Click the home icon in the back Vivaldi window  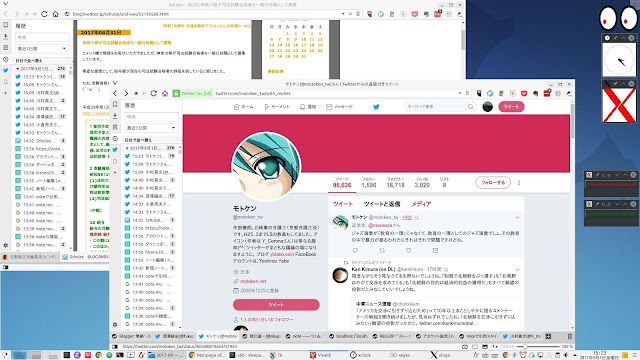(x=56, y=14)
